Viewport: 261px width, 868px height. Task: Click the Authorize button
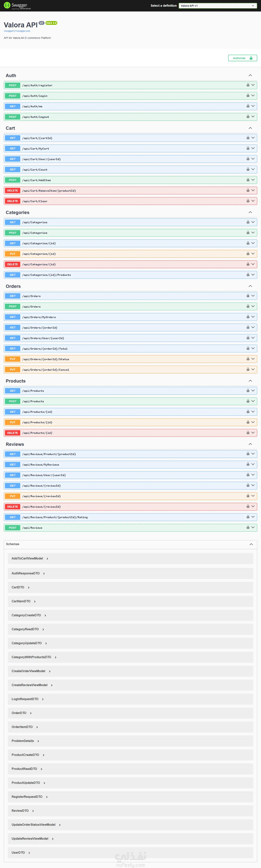[x=242, y=58]
